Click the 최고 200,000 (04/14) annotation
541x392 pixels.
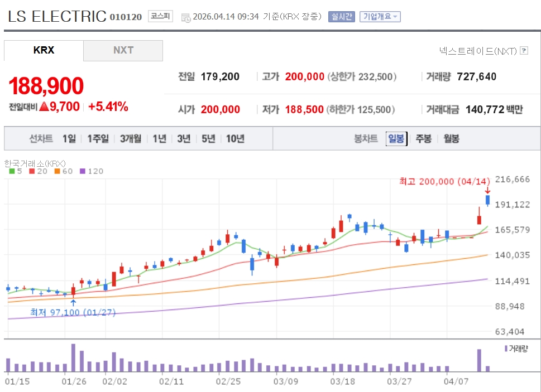[x=444, y=181]
